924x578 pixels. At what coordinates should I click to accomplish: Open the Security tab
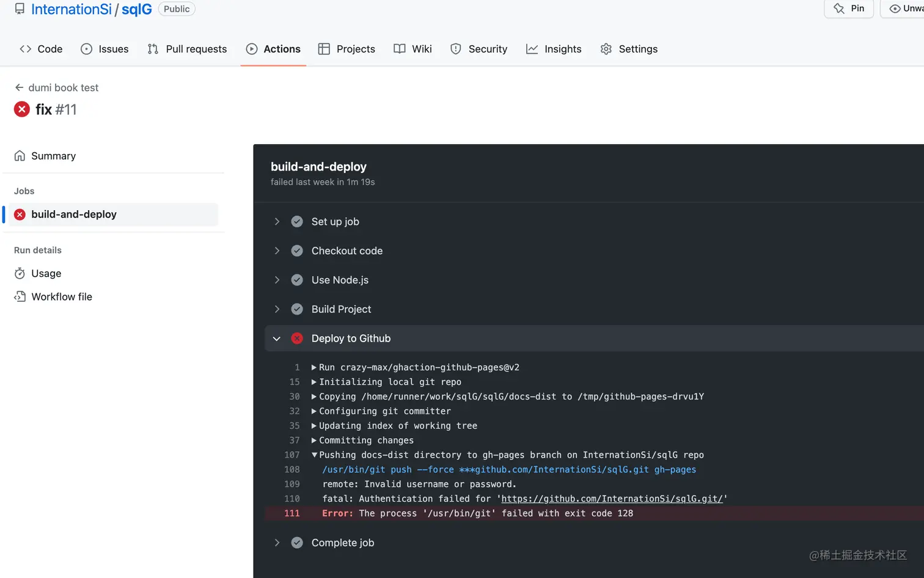coord(479,49)
